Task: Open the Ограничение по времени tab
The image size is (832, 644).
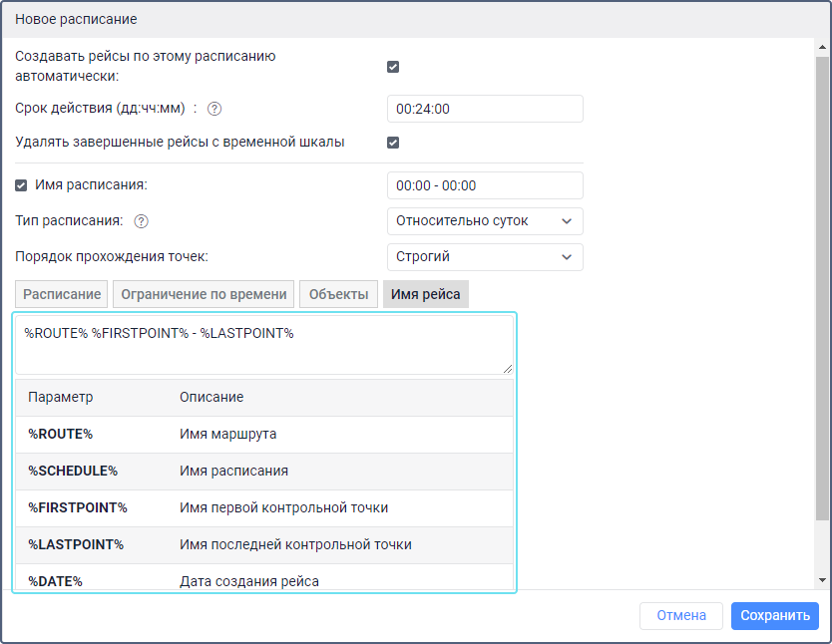Action: click(204, 294)
